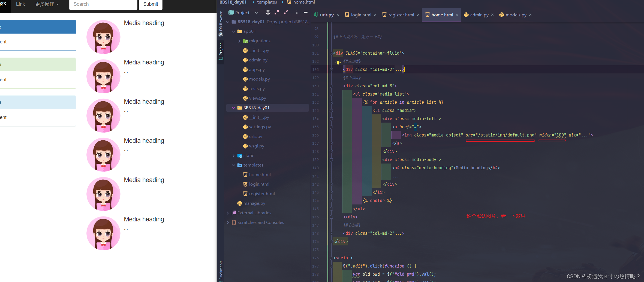644x282 pixels.
Task: Click the Collapse All icon in Project panel
Action: coord(286,12)
